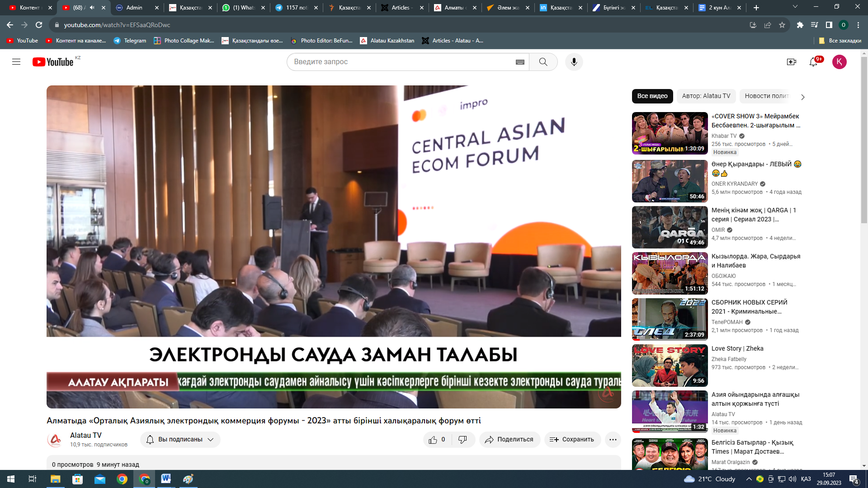Open the tab search dropdown
The image size is (868, 488).
[x=795, y=7]
